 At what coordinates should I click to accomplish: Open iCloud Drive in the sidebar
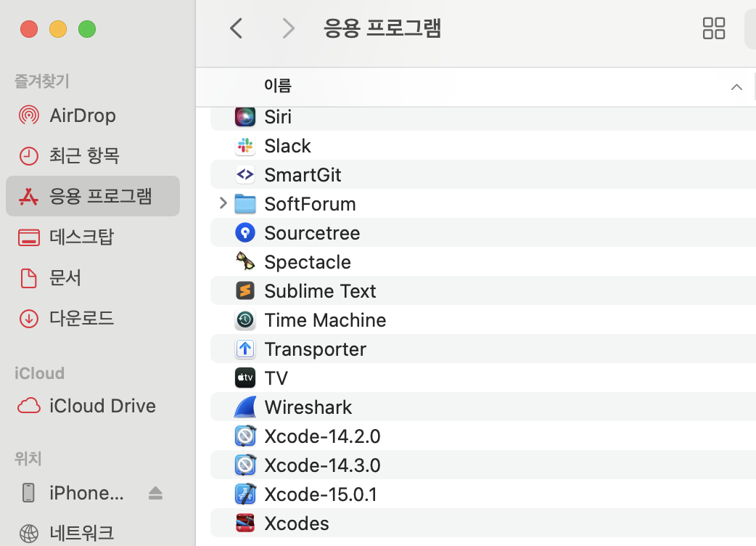103,406
